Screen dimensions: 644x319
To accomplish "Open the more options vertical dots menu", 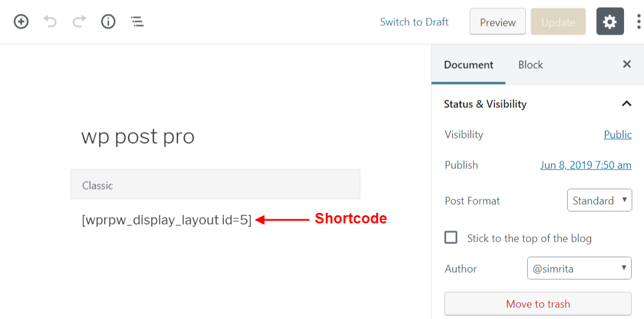I will click(639, 22).
